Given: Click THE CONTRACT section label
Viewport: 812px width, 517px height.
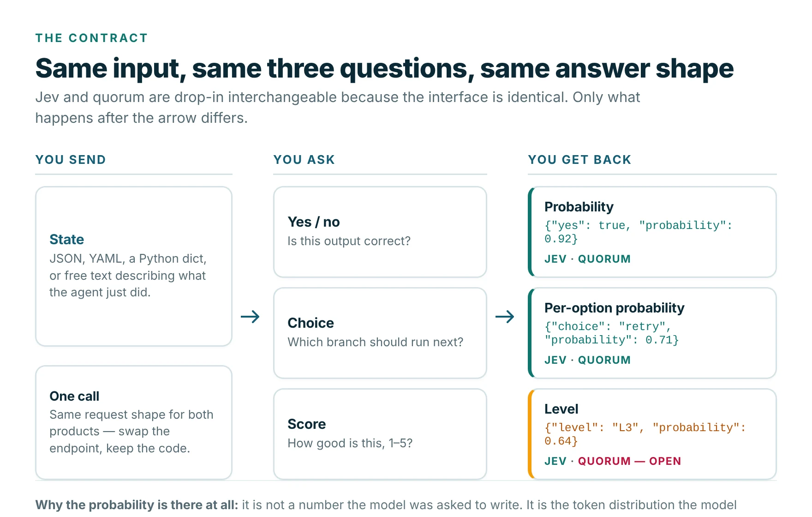Looking at the screenshot, I should point(92,38).
